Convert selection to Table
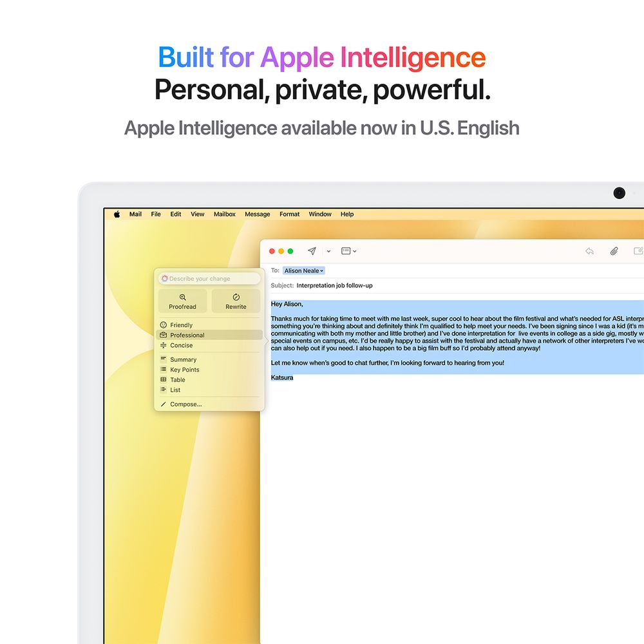The height and width of the screenshot is (644, 644). click(177, 380)
